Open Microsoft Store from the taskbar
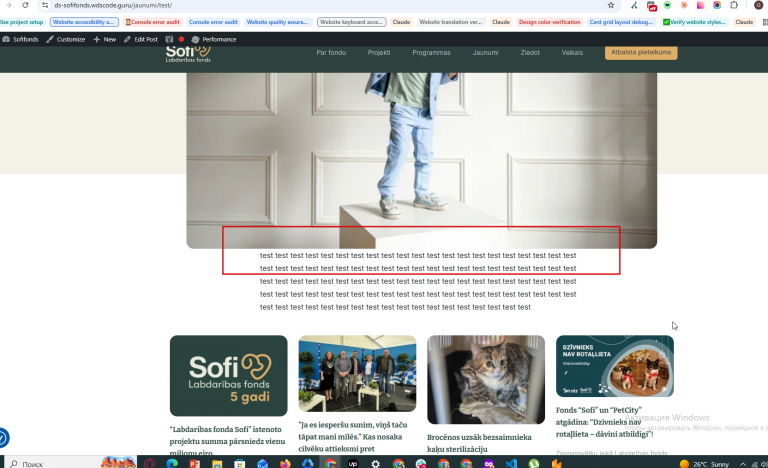The width and height of the screenshot is (768, 468). (x=240, y=463)
